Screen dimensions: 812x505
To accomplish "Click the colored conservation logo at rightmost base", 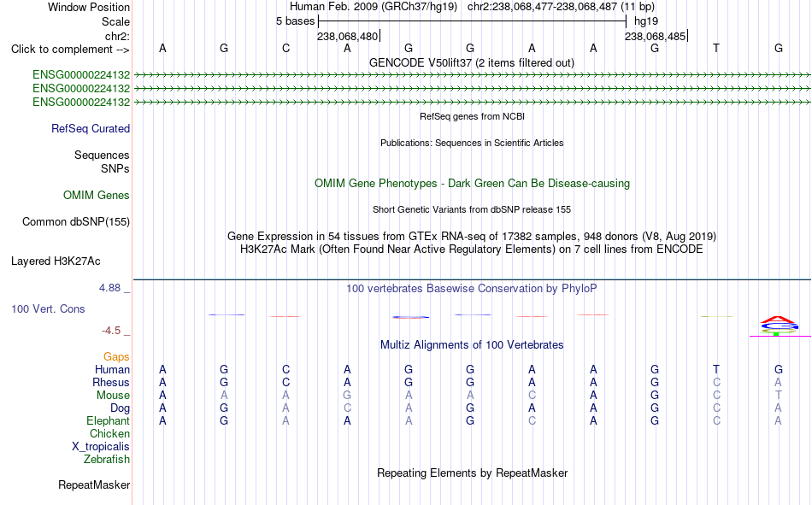I will tap(779, 326).
